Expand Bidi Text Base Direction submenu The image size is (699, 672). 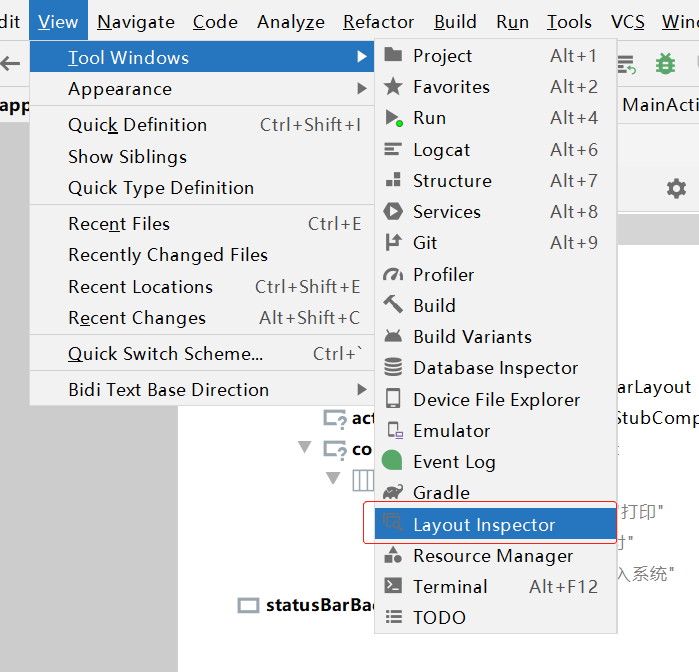202,390
